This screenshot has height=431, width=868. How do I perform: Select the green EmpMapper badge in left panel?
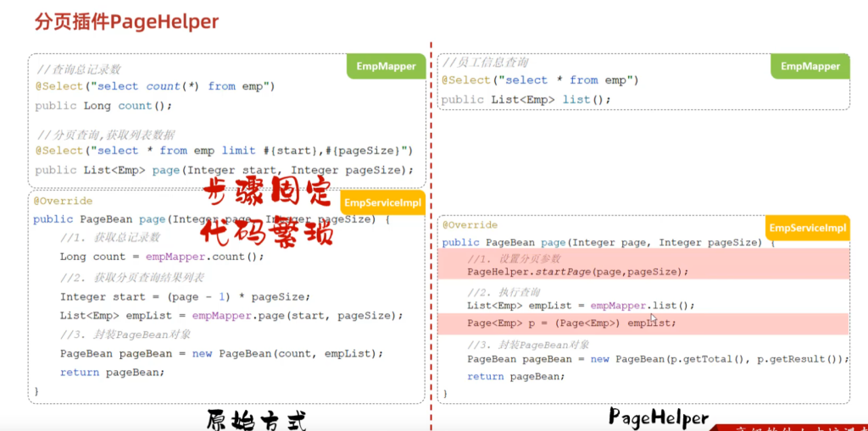click(x=386, y=66)
